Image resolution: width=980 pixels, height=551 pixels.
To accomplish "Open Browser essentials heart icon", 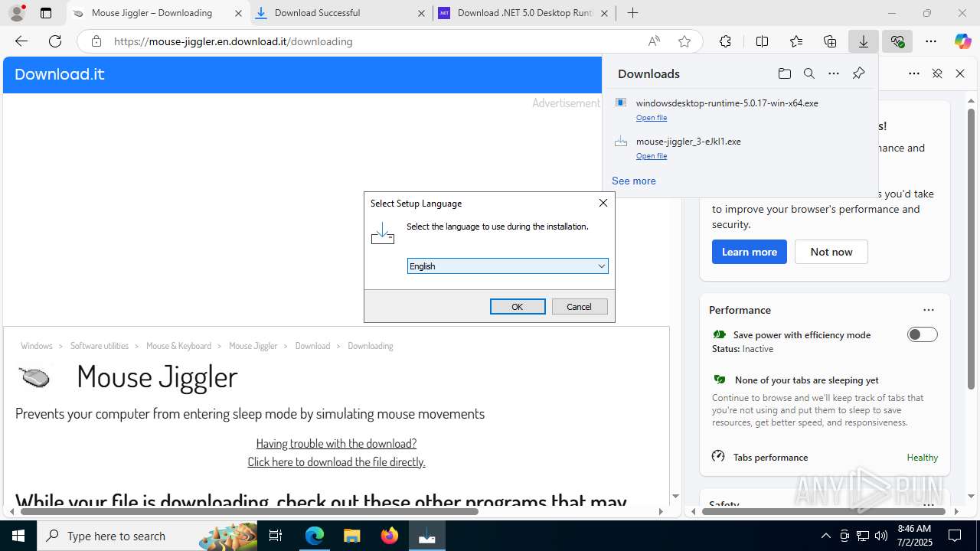I will click(x=897, y=41).
